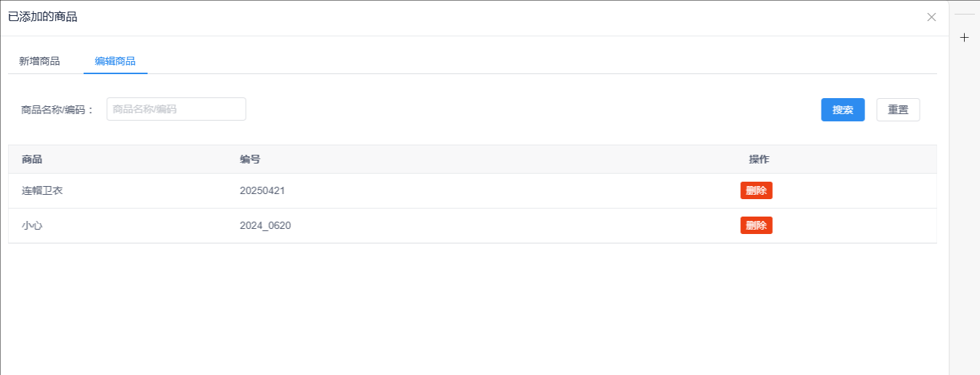The height and width of the screenshot is (375, 980).
Task: Click the 已添加的商品 dialog title
Action: point(43,17)
